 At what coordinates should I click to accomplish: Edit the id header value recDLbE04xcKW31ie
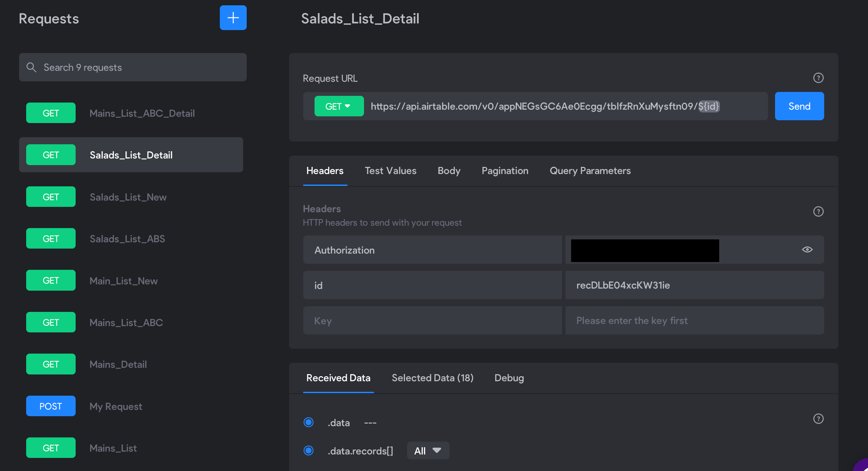click(x=695, y=285)
